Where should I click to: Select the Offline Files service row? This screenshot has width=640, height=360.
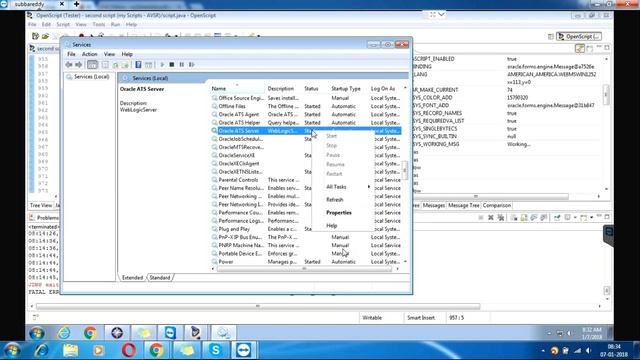click(x=306, y=106)
